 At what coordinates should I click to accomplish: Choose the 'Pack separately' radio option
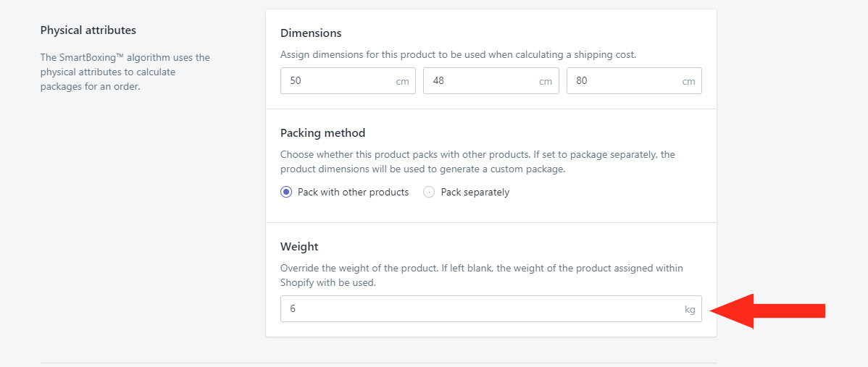point(428,193)
